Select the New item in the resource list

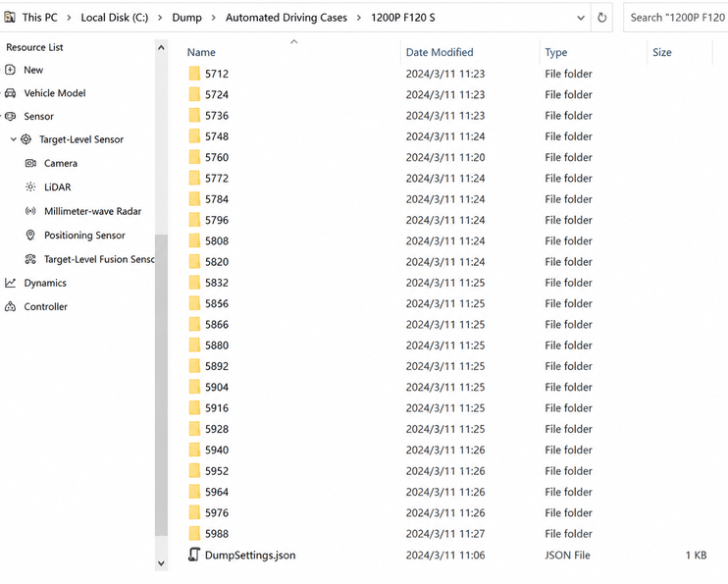(33, 70)
